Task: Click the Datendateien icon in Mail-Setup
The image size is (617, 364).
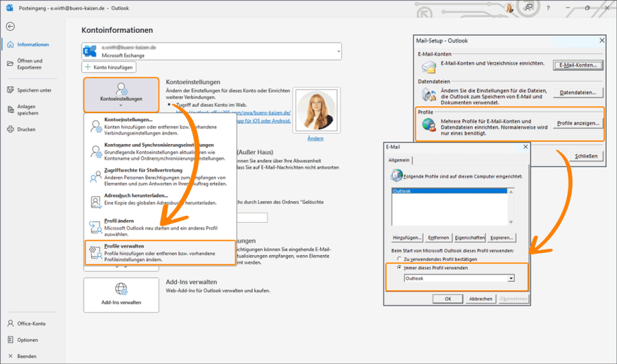Action: (x=428, y=95)
